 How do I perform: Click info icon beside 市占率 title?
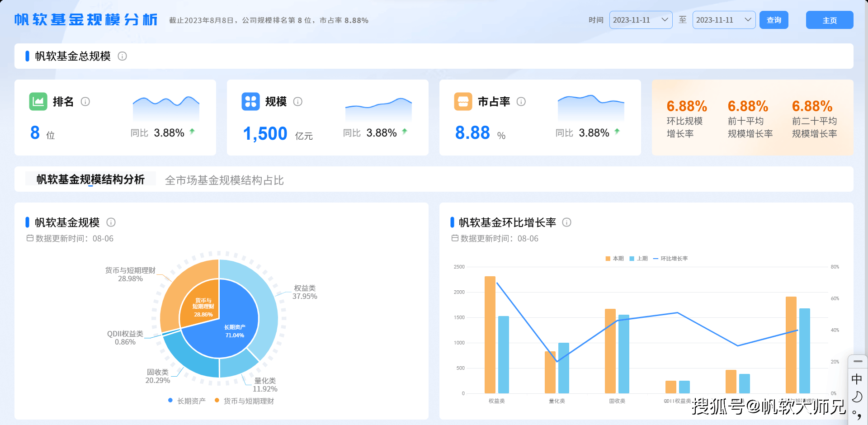click(x=521, y=102)
